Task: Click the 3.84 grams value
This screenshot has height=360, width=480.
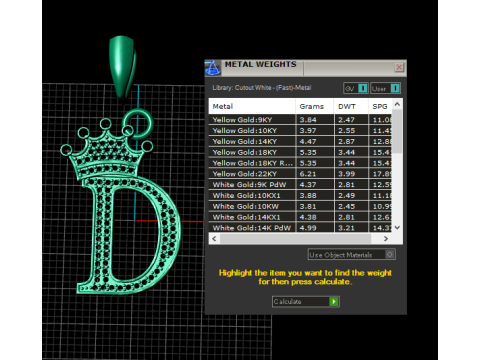Action: click(308, 120)
